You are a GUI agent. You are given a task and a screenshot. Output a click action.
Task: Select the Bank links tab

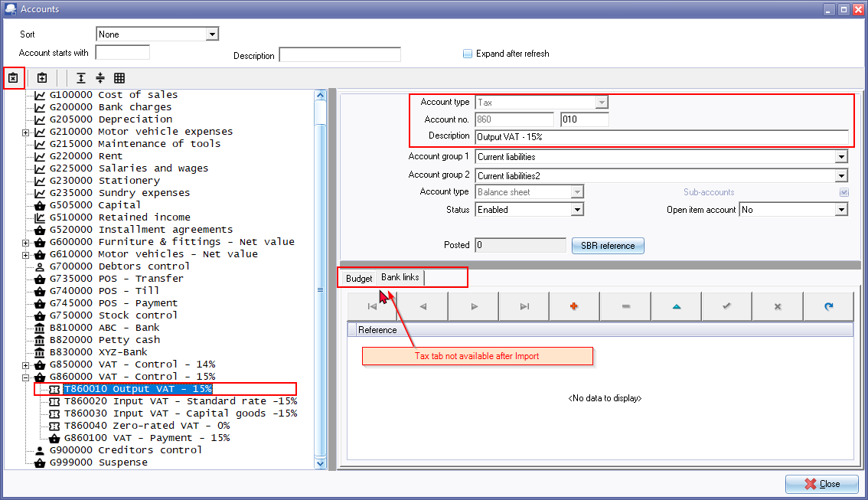click(x=400, y=277)
